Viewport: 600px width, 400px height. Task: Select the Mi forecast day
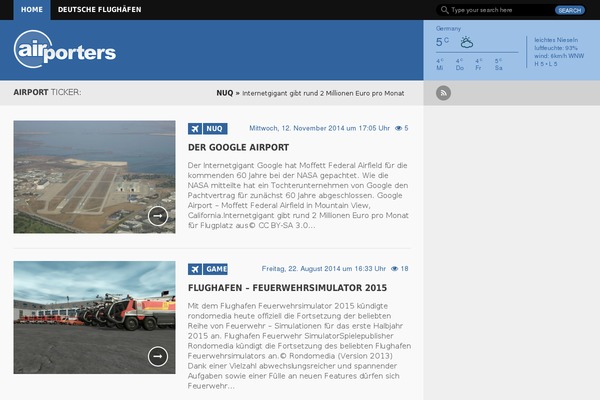pyautogui.click(x=440, y=64)
